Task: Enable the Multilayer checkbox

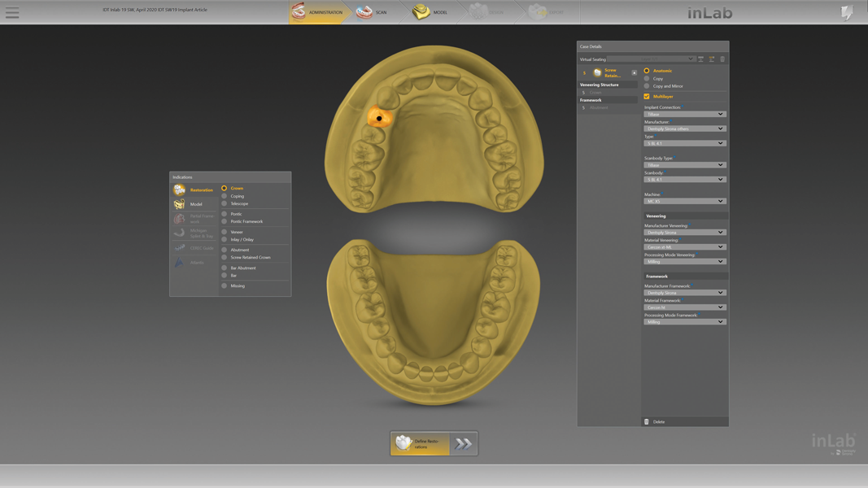Action: click(647, 96)
